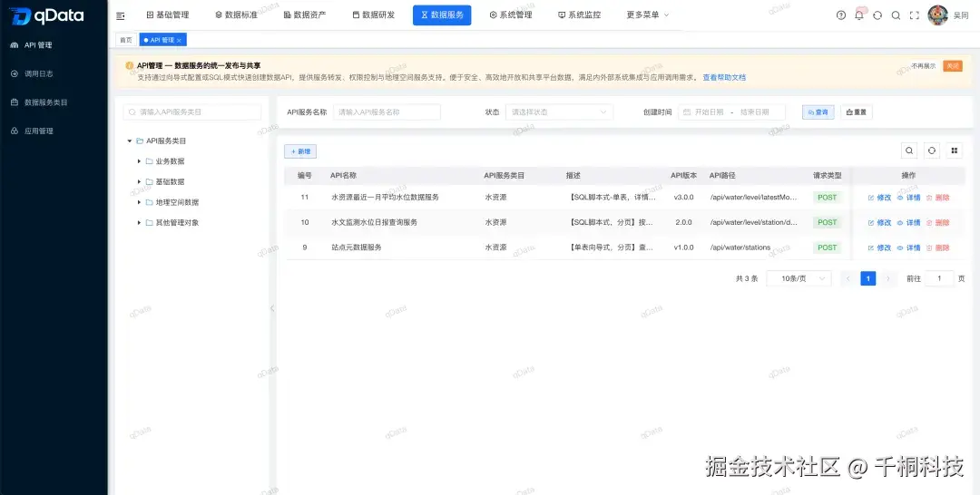
Task: Click 不再展示 on the banner
Action: click(923, 66)
